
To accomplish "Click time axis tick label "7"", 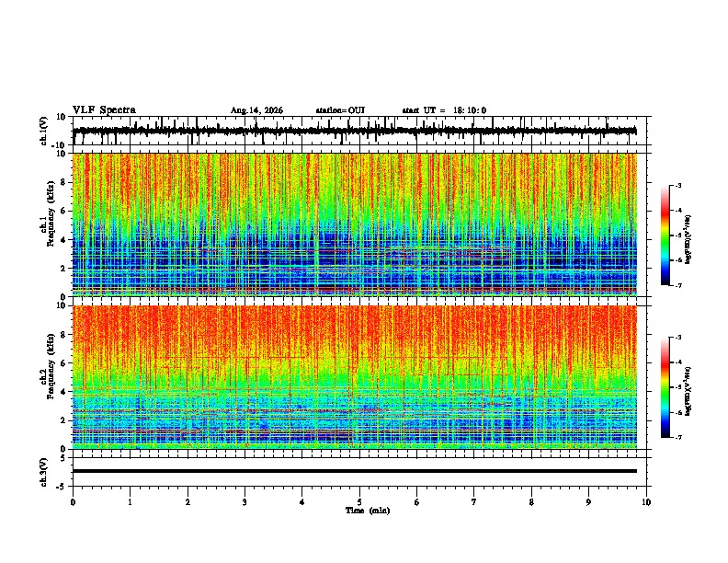I will 474,502.
